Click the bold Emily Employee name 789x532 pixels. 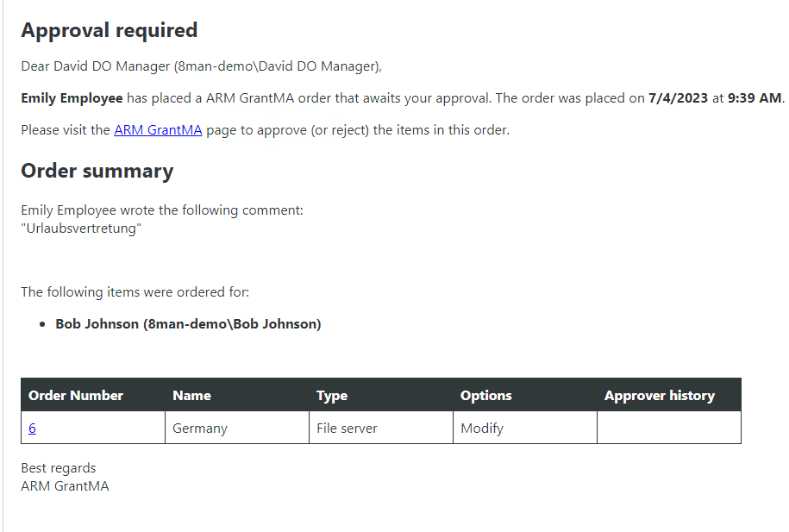coord(72,98)
